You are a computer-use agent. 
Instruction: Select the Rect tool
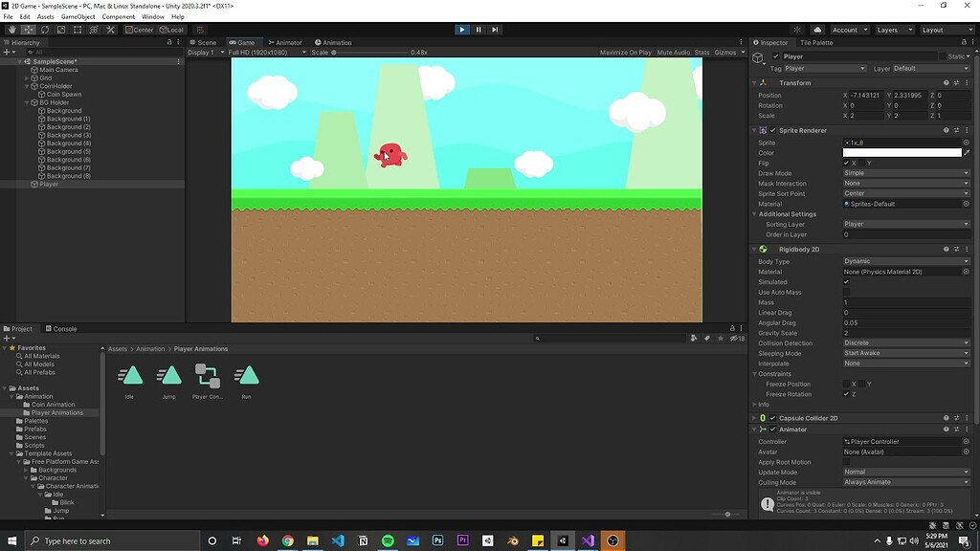[x=78, y=30]
